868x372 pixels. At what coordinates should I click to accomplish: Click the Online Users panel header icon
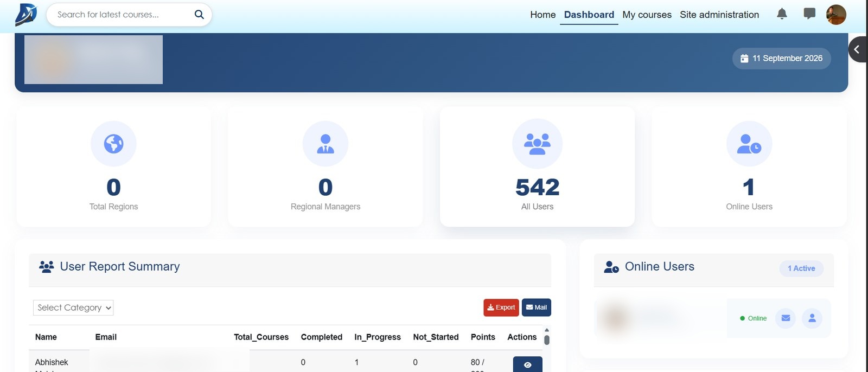(x=611, y=267)
